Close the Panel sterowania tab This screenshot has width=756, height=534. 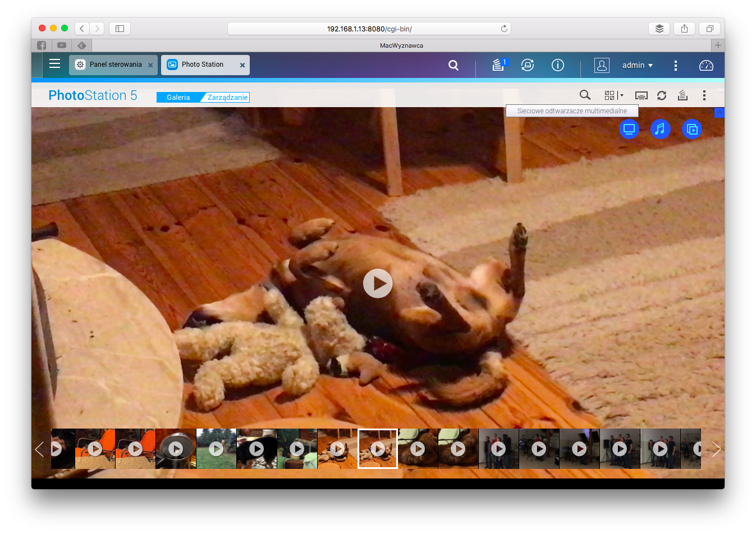tap(150, 65)
